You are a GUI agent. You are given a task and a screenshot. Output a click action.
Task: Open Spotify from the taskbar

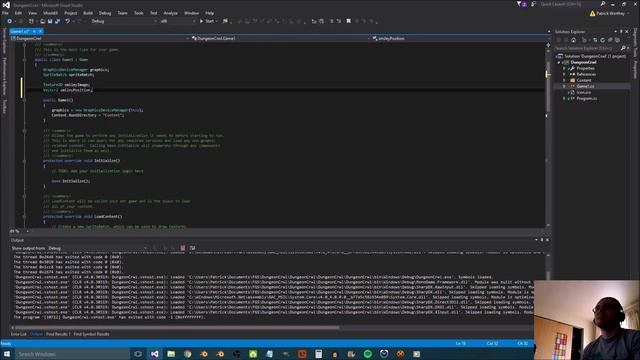point(367,354)
